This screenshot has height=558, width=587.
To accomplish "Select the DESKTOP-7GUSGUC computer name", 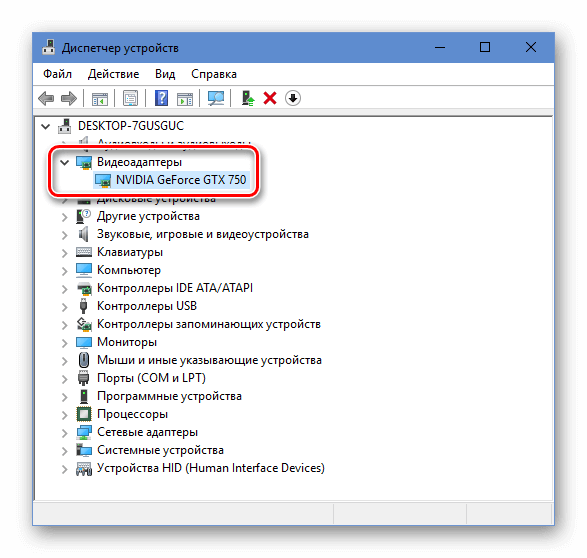I will pyautogui.click(x=131, y=126).
